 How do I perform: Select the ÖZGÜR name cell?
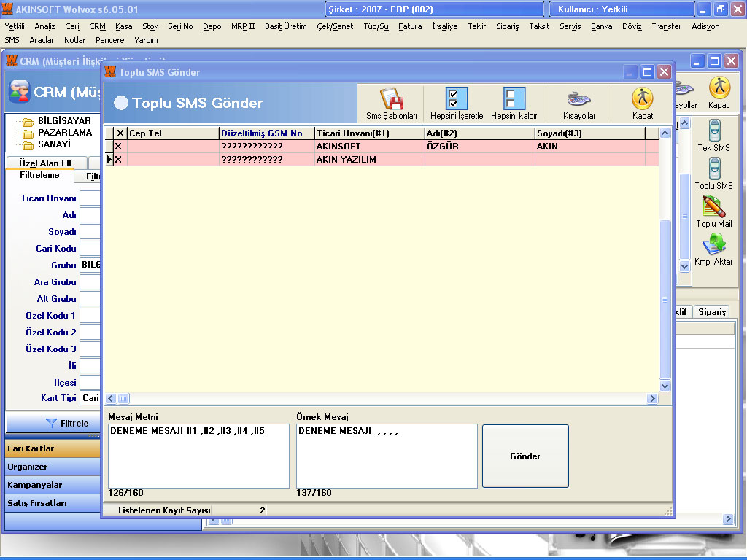point(480,146)
